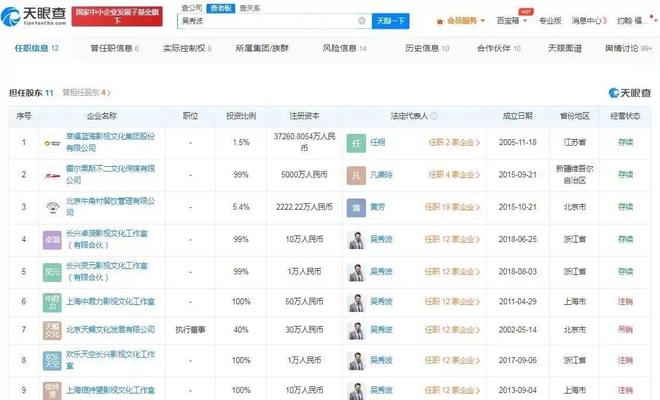Open the row 1 company logo (幸福蓝海)
The image size is (660, 400).
pos(53,143)
